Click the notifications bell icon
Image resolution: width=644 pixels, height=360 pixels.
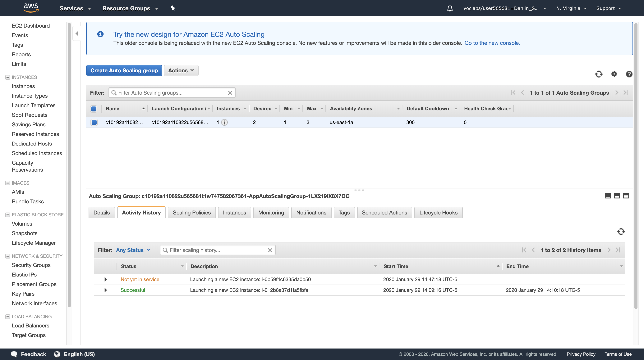[450, 8]
